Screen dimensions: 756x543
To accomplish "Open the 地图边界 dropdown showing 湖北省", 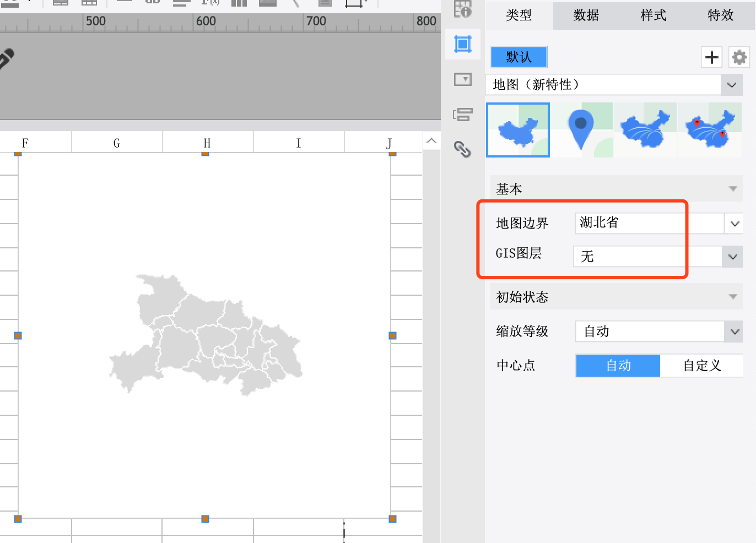I will click(658, 223).
